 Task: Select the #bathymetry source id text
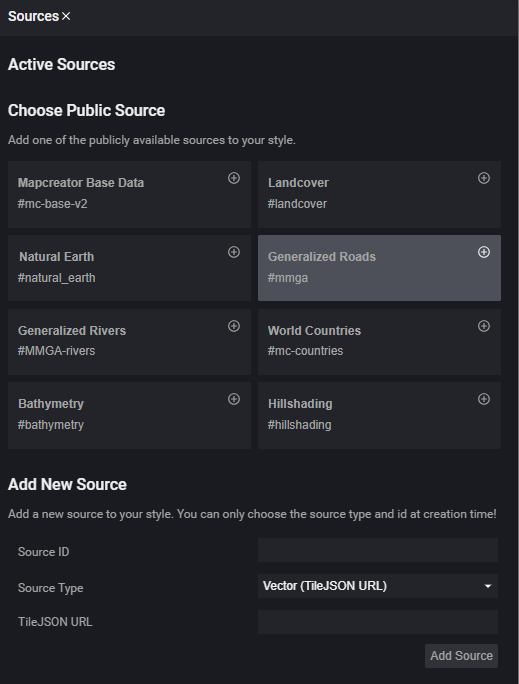point(51,425)
